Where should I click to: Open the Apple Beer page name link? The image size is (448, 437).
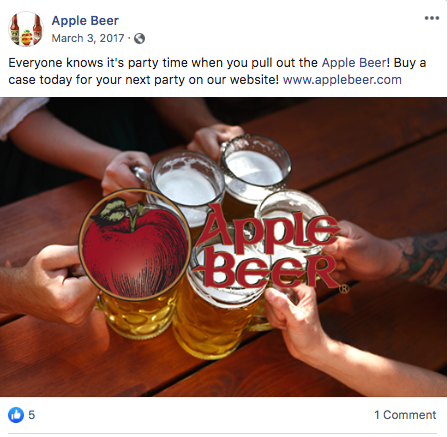point(85,21)
